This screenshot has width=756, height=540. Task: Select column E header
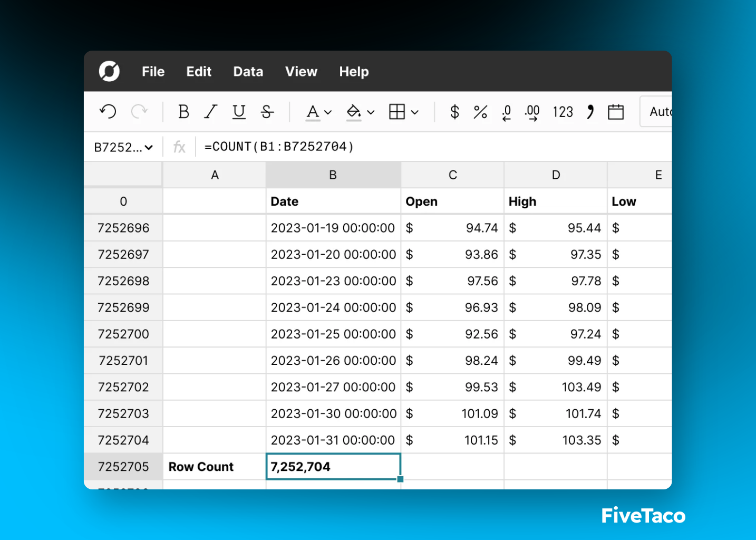click(x=640, y=175)
